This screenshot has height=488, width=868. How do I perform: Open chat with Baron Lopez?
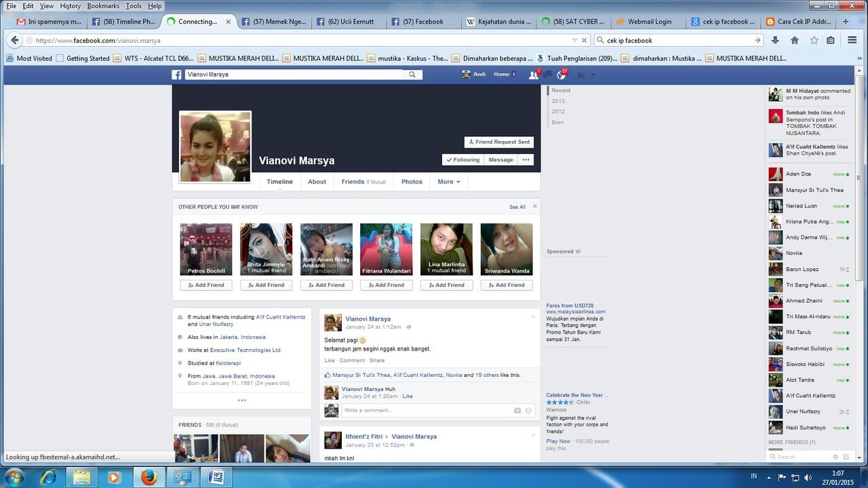pyautogui.click(x=809, y=269)
